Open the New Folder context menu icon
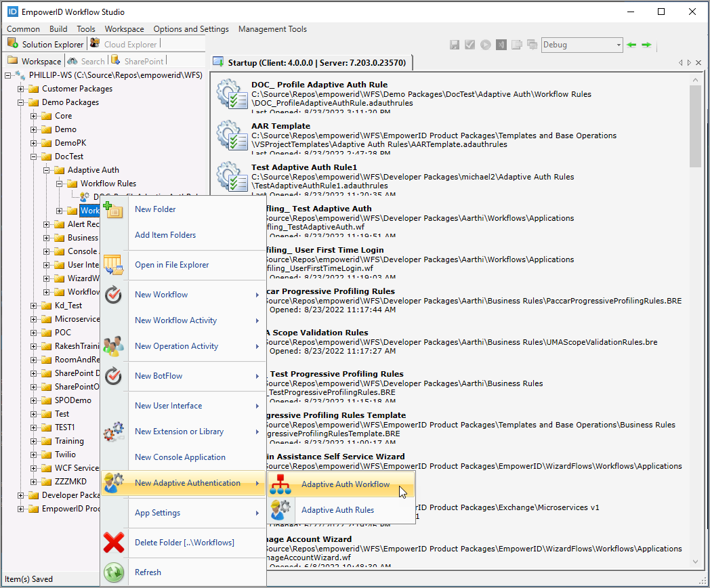This screenshot has height=588, width=710. click(114, 209)
